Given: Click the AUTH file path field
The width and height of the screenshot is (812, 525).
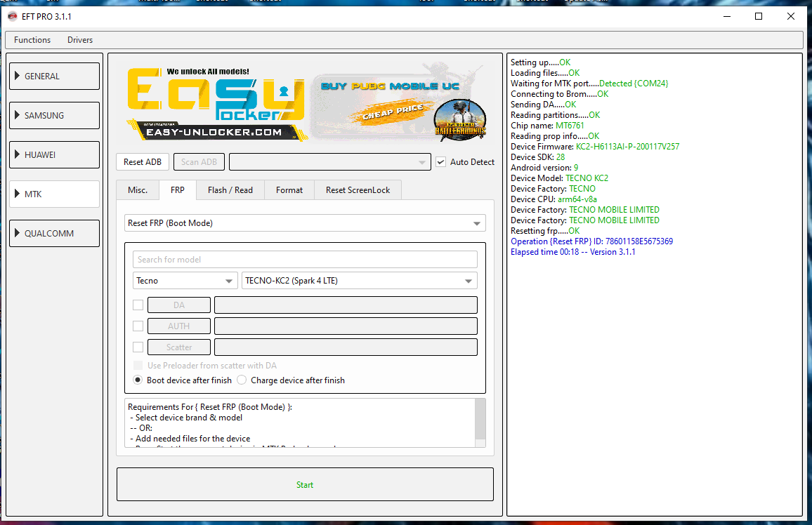Looking at the screenshot, I should coord(346,326).
